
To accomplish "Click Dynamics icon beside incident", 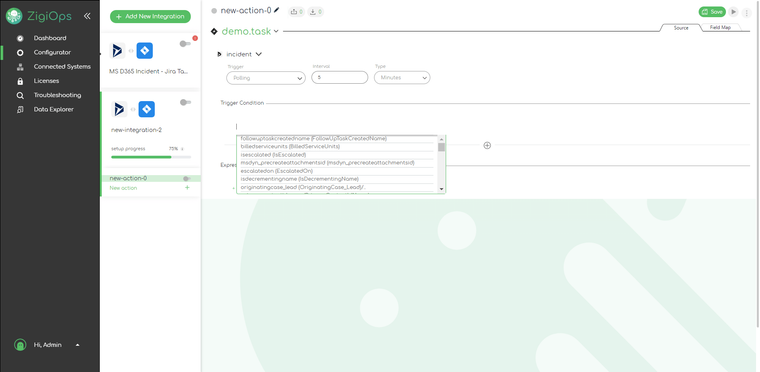I will pyautogui.click(x=220, y=54).
